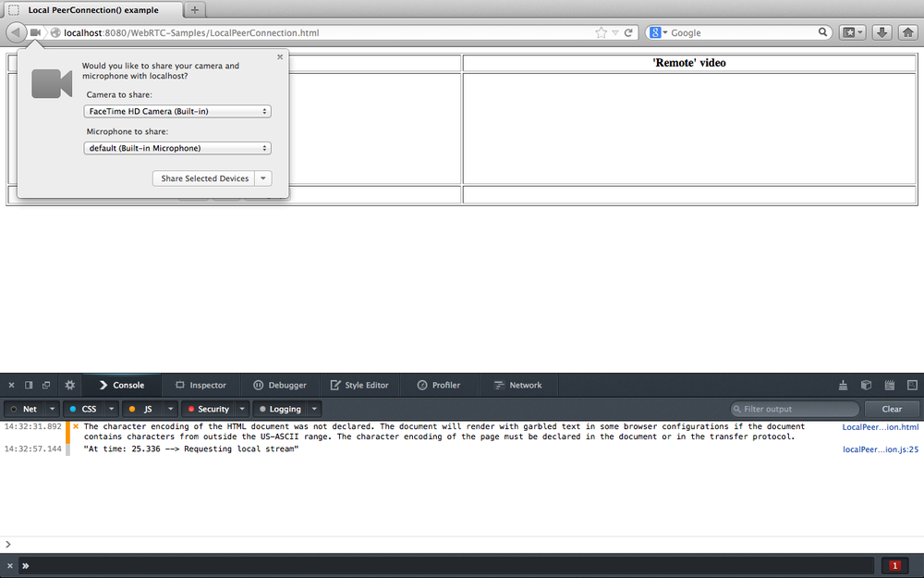Open the localPeer...ion.js:25 console link
The height and width of the screenshot is (578, 924).
point(880,449)
